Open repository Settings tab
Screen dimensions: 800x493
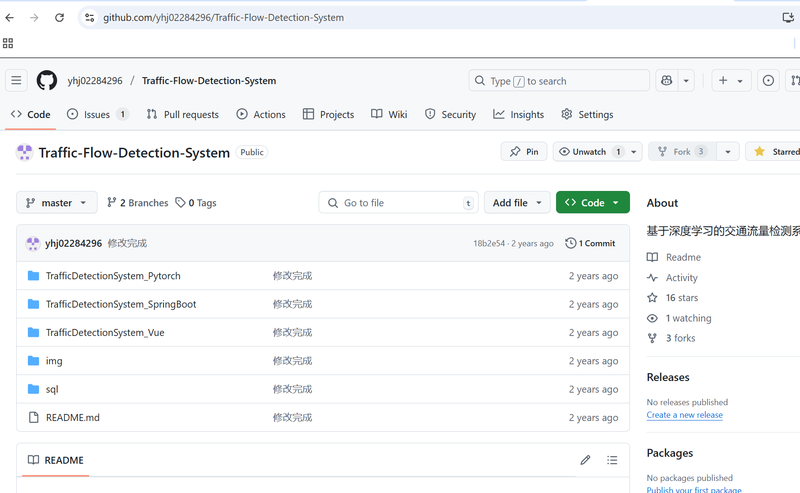[x=587, y=114]
